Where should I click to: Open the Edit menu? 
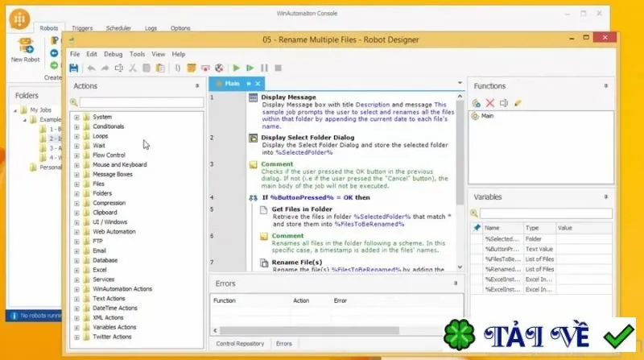[92, 54]
